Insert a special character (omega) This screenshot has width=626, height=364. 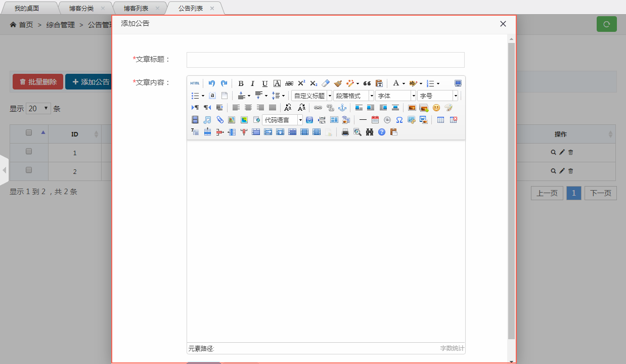coord(399,120)
